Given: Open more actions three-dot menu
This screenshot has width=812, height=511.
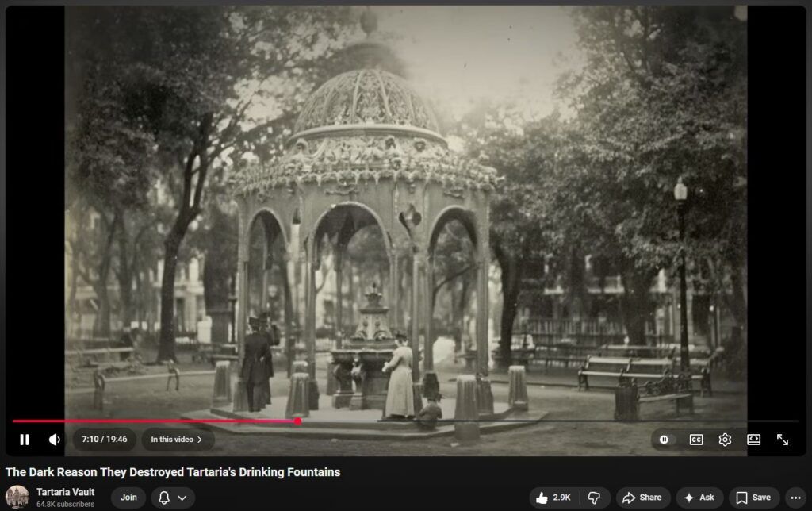Looking at the screenshot, I should (796, 498).
